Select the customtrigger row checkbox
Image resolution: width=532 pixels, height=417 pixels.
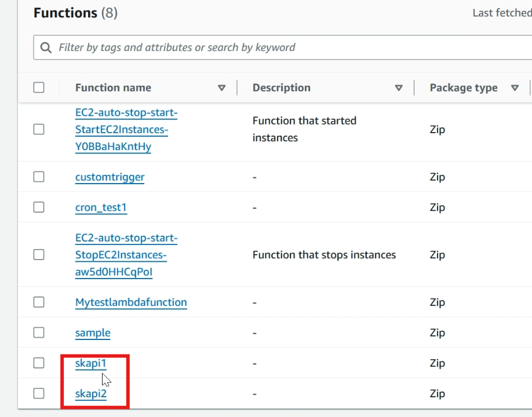click(x=39, y=177)
